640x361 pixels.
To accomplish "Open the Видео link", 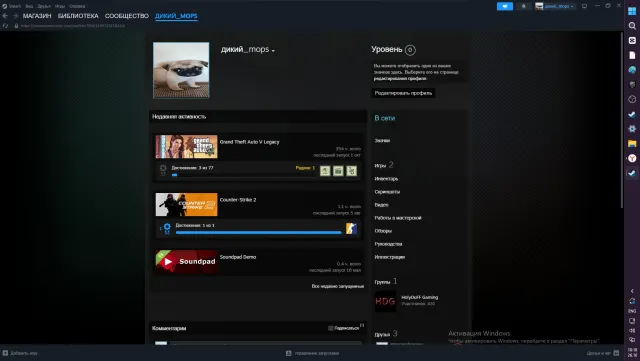I will pyautogui.click(x=381, y=205).
